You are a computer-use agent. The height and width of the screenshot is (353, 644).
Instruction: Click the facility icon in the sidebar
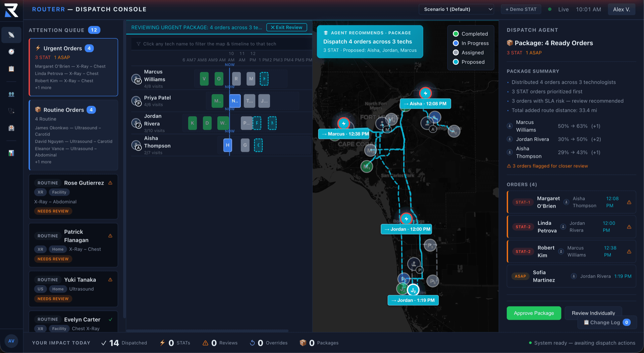(x=11, y=128)
